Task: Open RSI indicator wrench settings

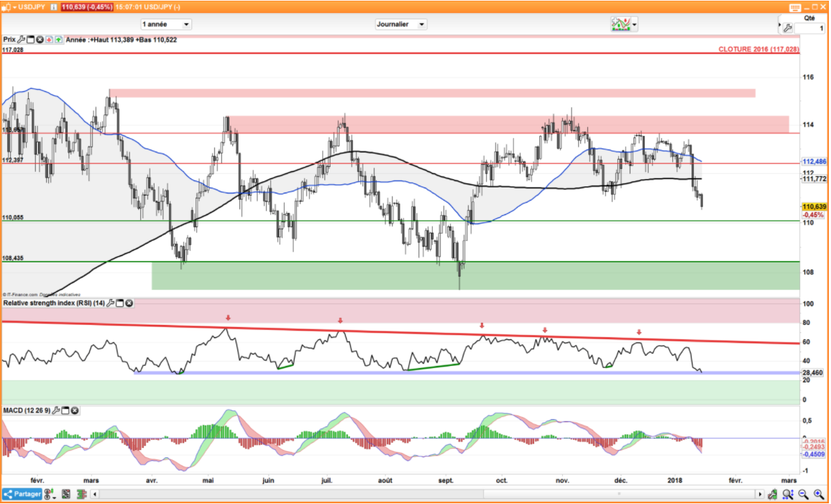Action: pyautogui.click(x=110, y=303)
